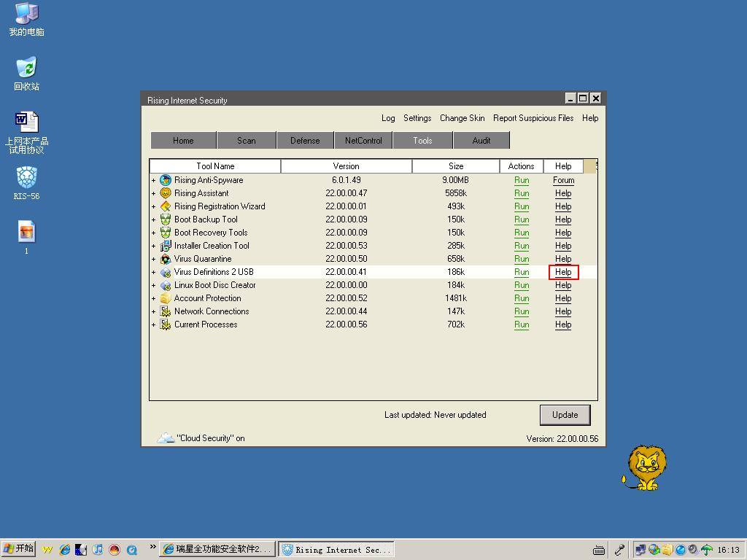
Task: Run Virus Quarantine tool
Action: click(522, 259)
